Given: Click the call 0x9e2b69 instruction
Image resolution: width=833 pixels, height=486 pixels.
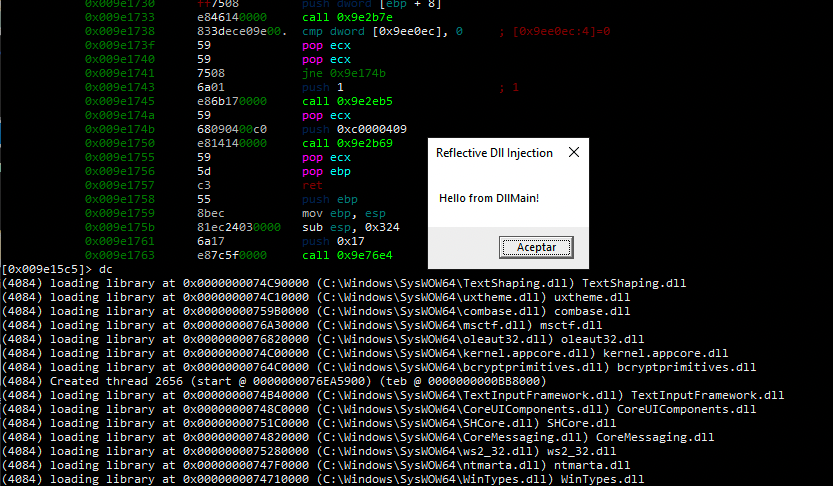Looking at the screenshot, I should 347,143.
